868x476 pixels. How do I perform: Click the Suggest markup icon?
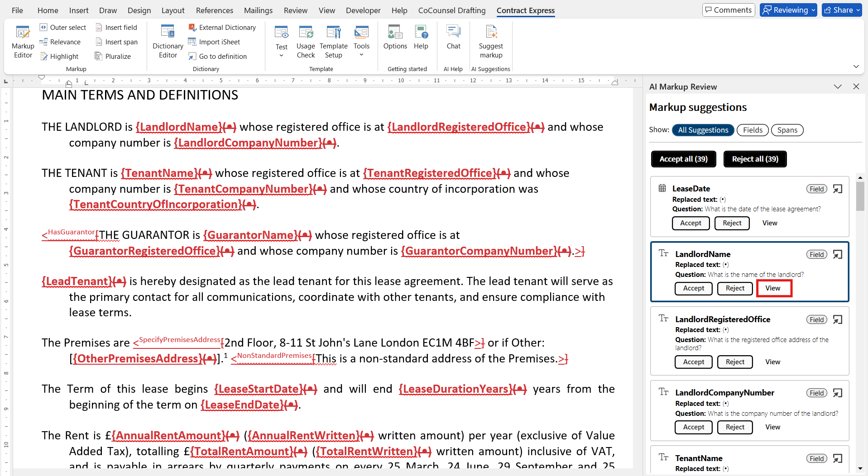tap(491, 42)
